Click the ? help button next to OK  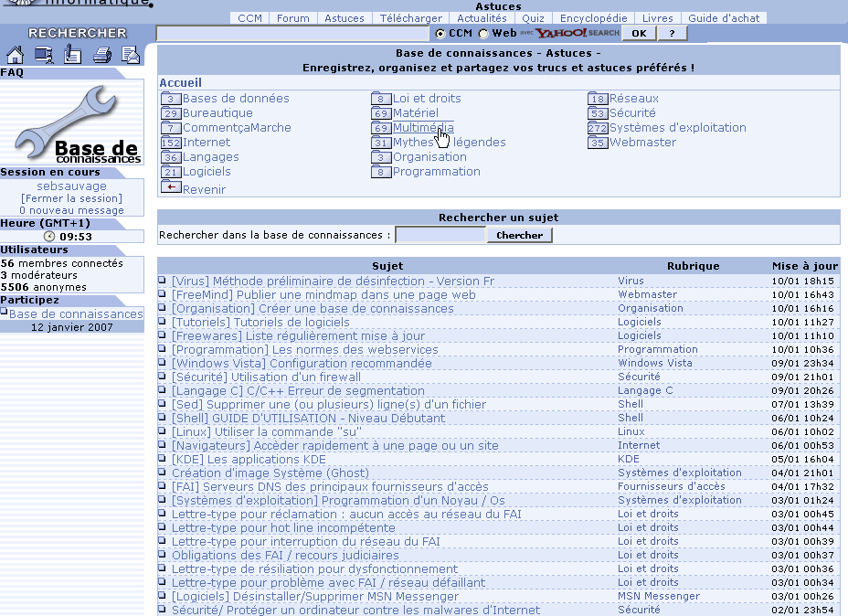pyautogui.click(x=672, y=34)
